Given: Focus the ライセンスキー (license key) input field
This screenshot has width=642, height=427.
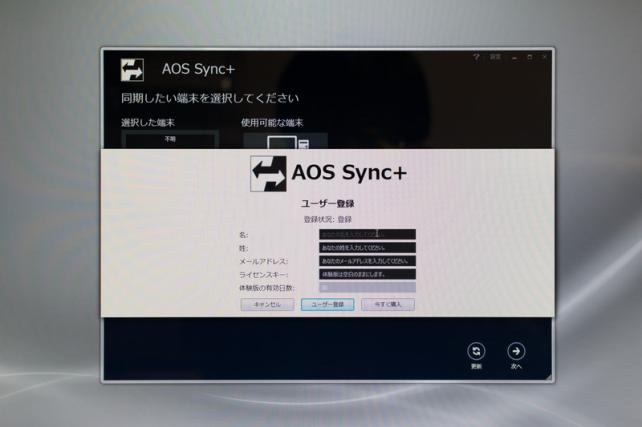Looking at the screenshot, I should pos(367,274).
